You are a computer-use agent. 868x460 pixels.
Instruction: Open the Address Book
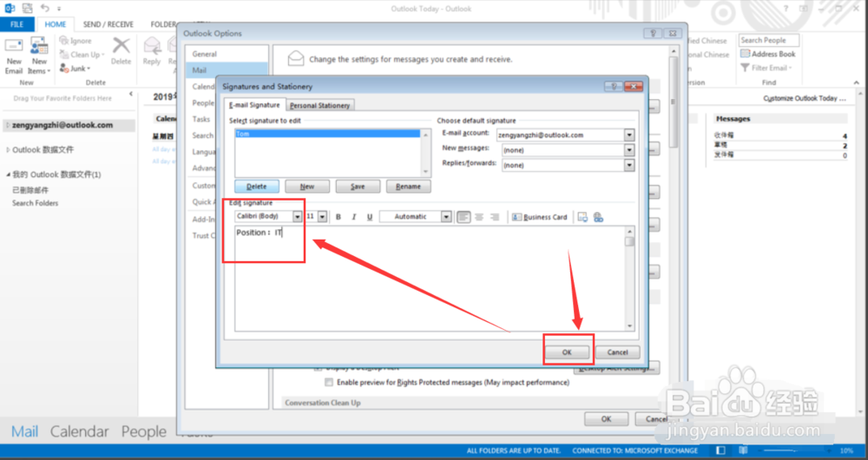coord(768,54)
